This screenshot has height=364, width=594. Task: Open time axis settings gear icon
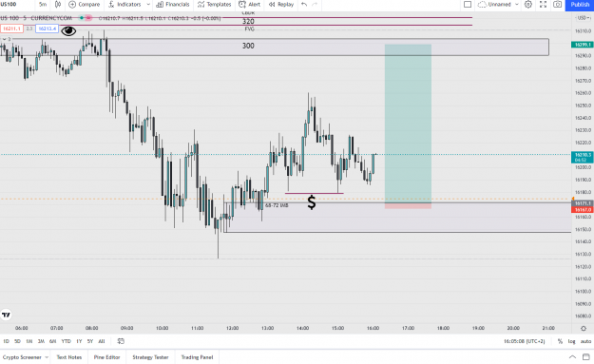coord(583,328)
